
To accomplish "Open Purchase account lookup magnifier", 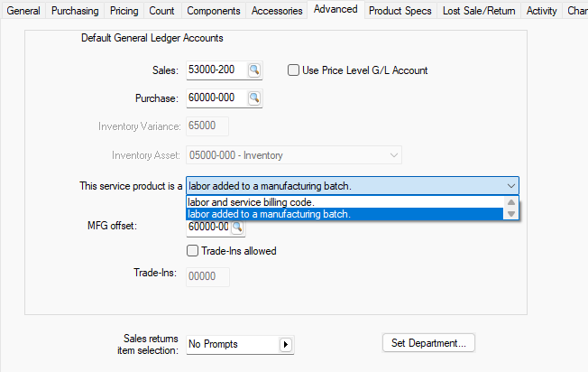I will click(254, 98).
